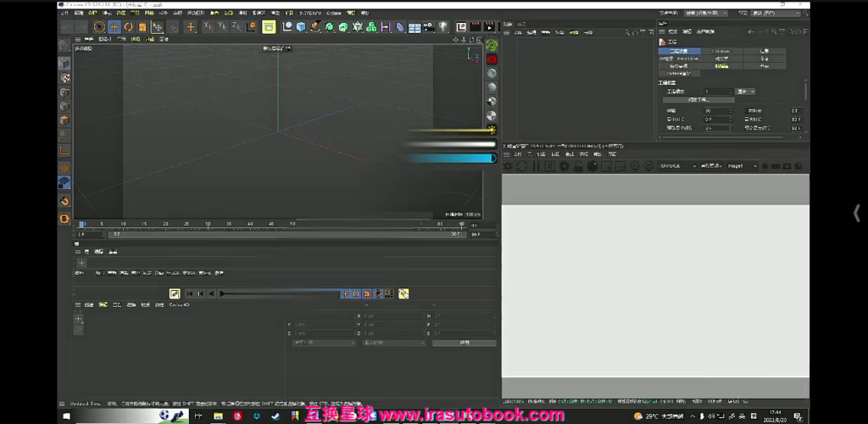
Task: Click the project scale input field
Action: (x=718, y=92)
